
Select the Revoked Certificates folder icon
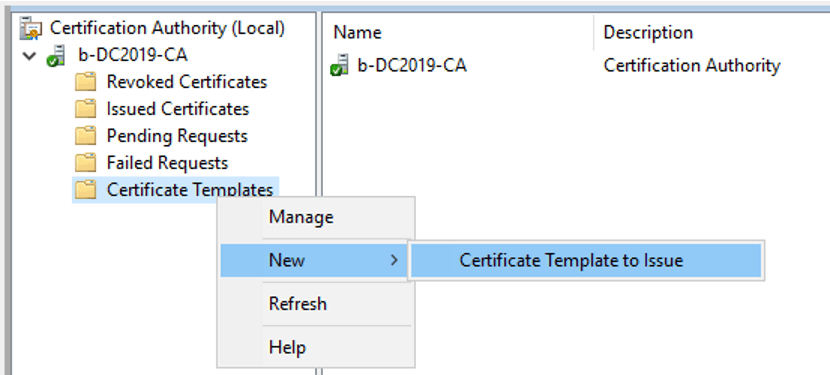click(x=85, y=82)
